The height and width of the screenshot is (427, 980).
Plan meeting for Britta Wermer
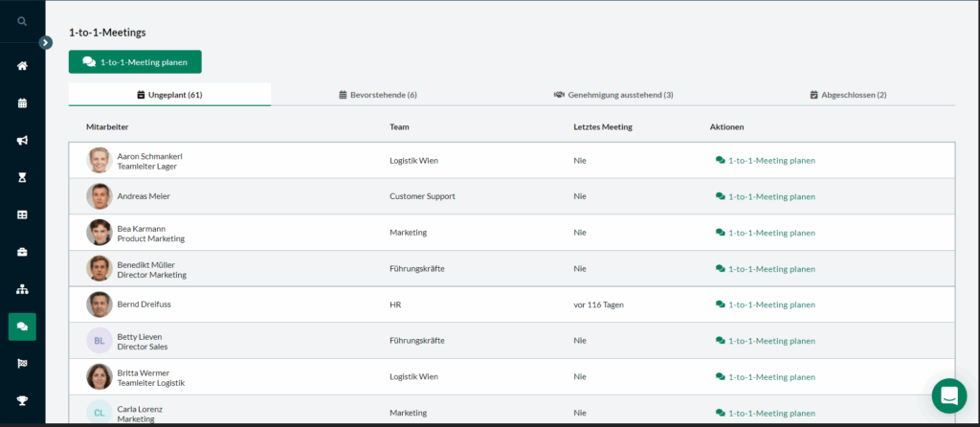765,377
